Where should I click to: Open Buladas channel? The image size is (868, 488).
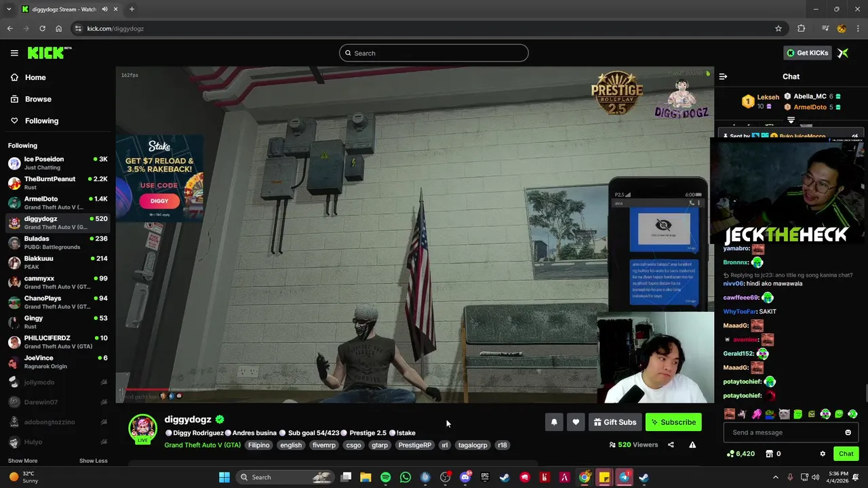click(x=58, y=243)
